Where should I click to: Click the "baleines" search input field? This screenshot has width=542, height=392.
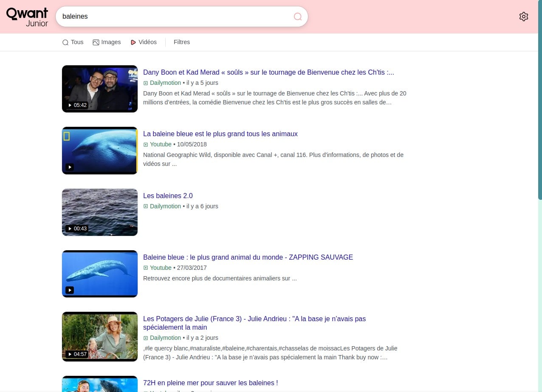coord(174,17)
